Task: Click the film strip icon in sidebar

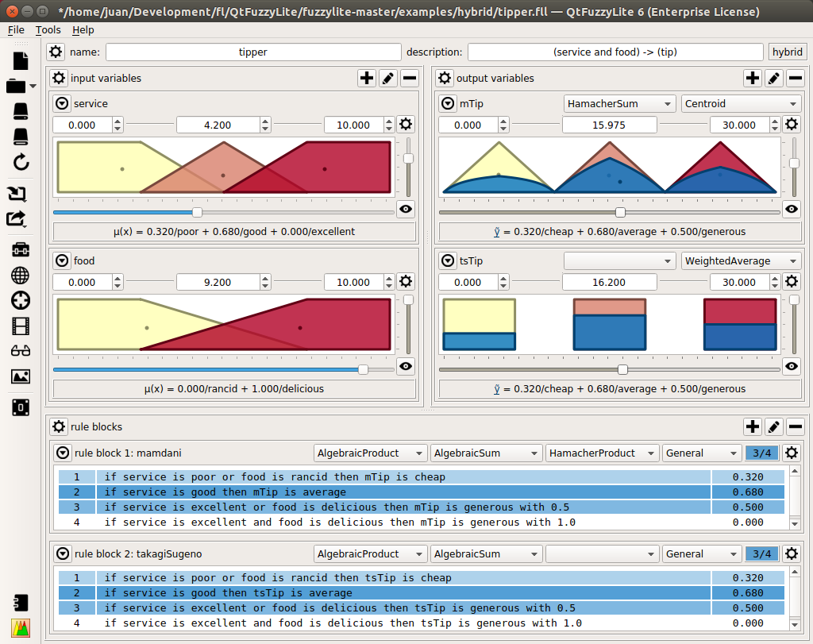Action: 21,326
